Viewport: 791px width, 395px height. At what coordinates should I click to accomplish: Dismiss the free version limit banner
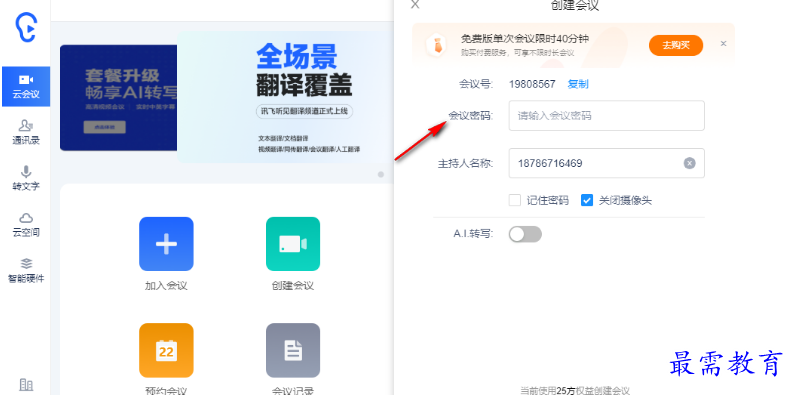(723, 43)
